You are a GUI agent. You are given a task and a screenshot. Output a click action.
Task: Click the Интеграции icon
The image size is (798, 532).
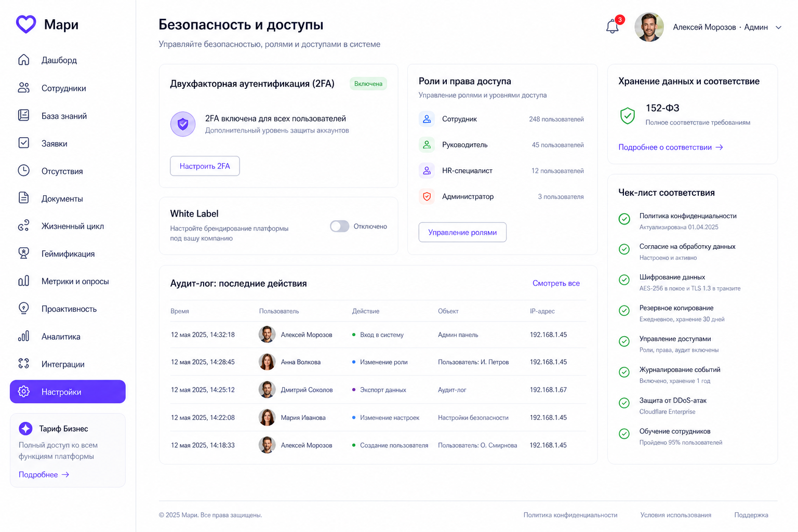(x=24, y=364)
